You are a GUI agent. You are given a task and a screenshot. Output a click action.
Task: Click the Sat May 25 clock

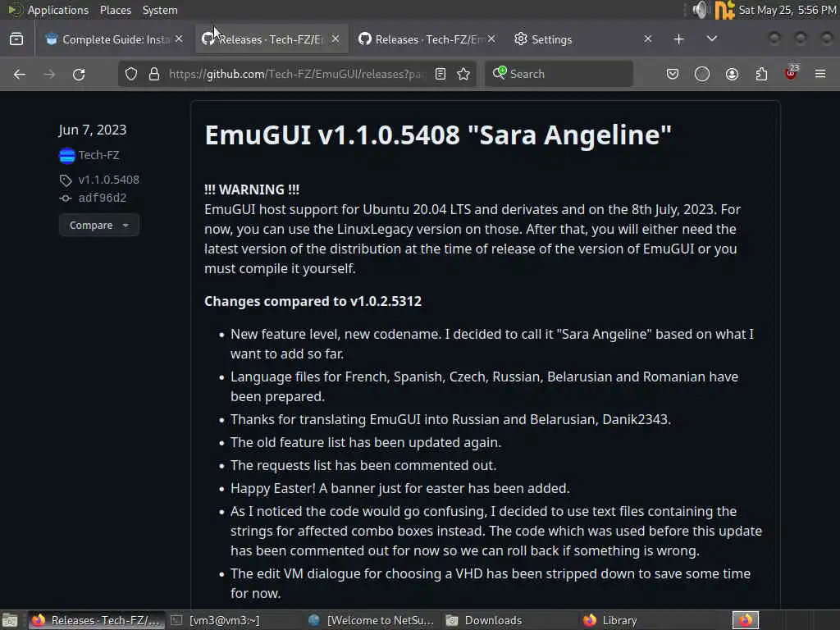[787, 10]
